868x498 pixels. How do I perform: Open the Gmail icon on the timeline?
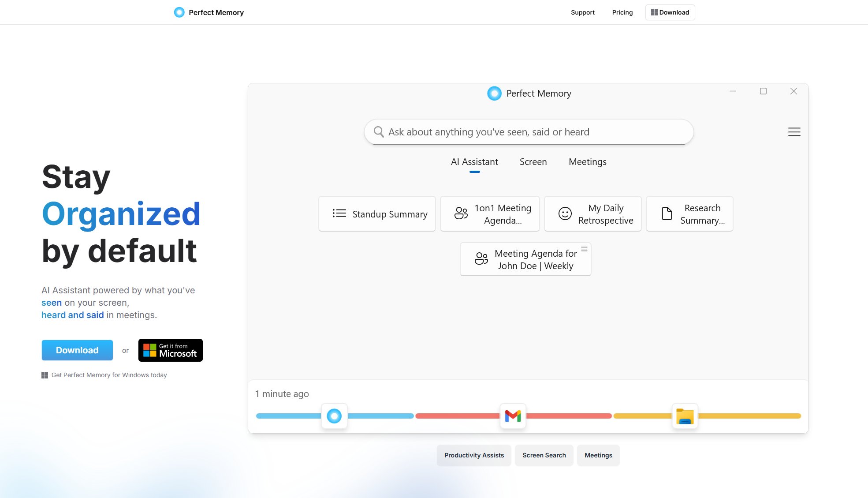coord(513,416)
